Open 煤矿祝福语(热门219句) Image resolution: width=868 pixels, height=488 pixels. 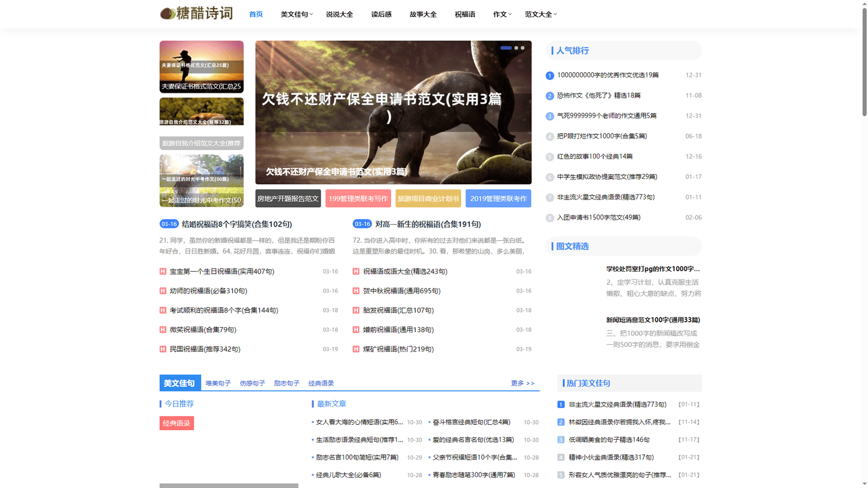pyautogui.click(x=398, y=349)
